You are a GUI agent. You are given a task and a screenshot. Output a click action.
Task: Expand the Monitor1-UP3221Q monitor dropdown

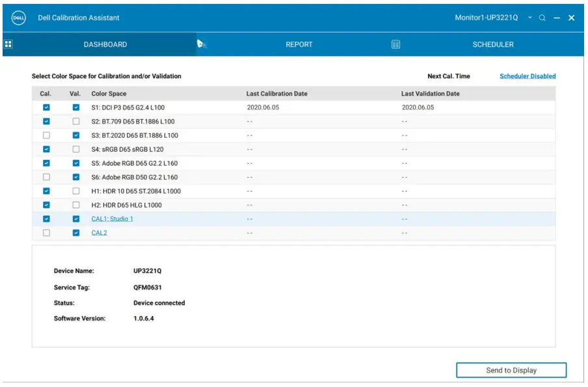(x=530, y=18)
